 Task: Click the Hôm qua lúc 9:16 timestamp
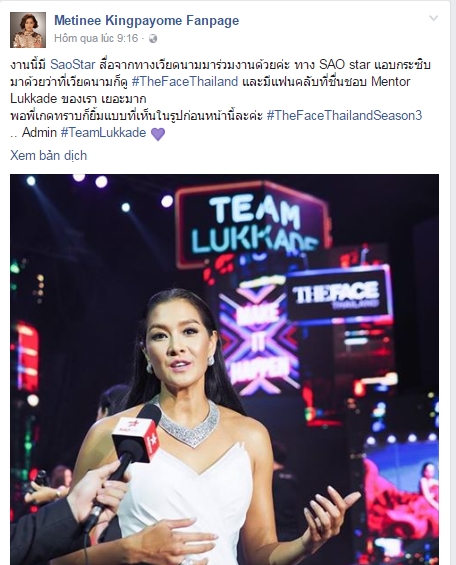coord(96,38)
